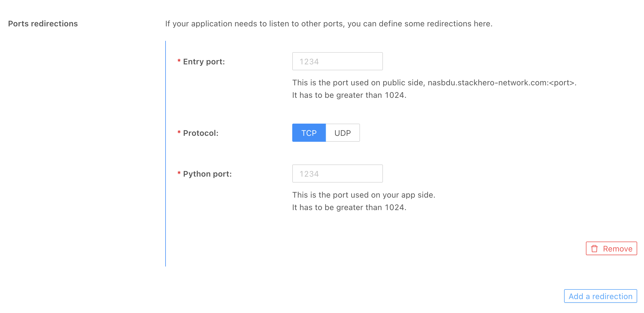Click the 'port used on your app side' hint
Viewport: 644px width, 313px height.
(x=364, y=195)
